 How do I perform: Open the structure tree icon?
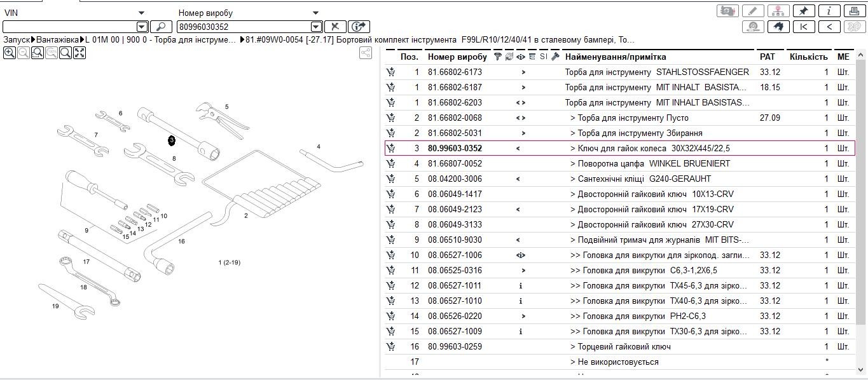coord(778,11)
